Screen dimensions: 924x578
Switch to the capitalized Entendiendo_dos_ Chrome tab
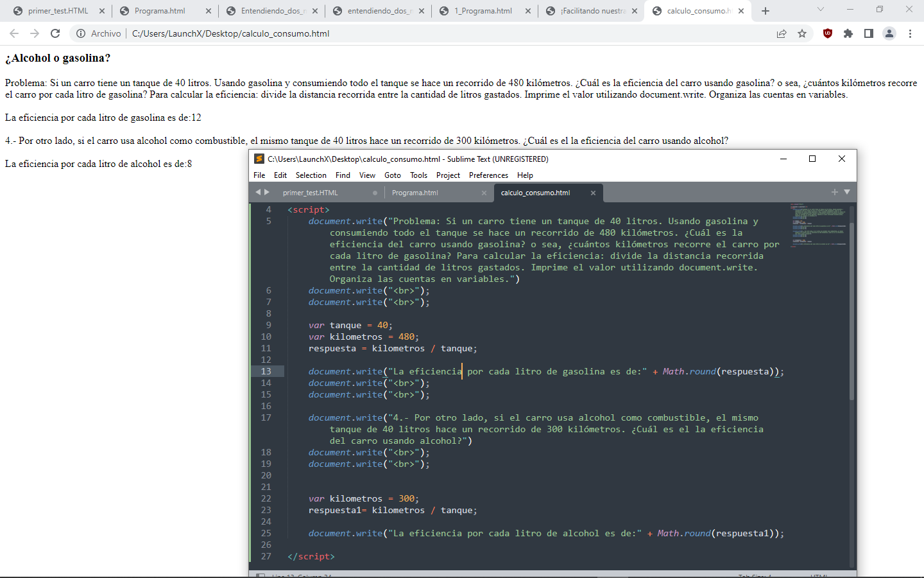(273, 11)
